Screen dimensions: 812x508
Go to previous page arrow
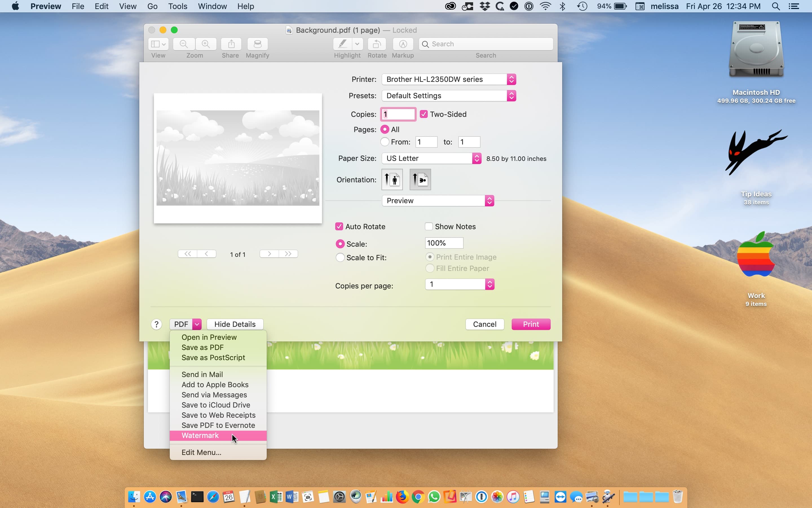coord(207,254)
